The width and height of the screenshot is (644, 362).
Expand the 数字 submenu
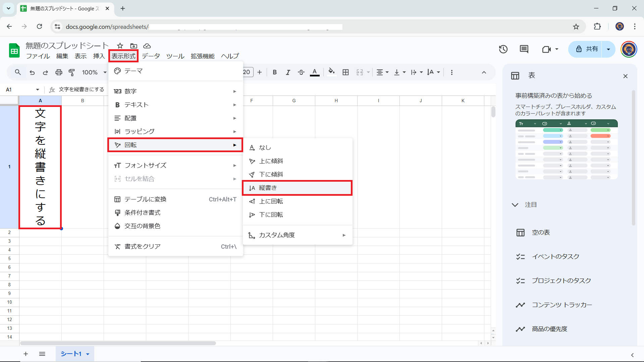coord(176,91)
